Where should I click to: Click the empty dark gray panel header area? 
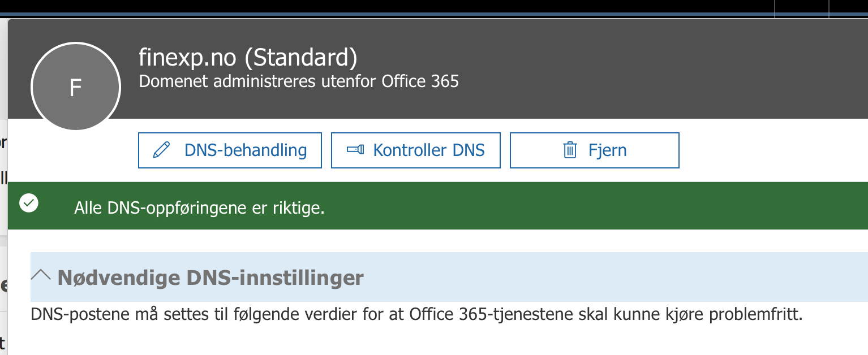click(651, 68)
